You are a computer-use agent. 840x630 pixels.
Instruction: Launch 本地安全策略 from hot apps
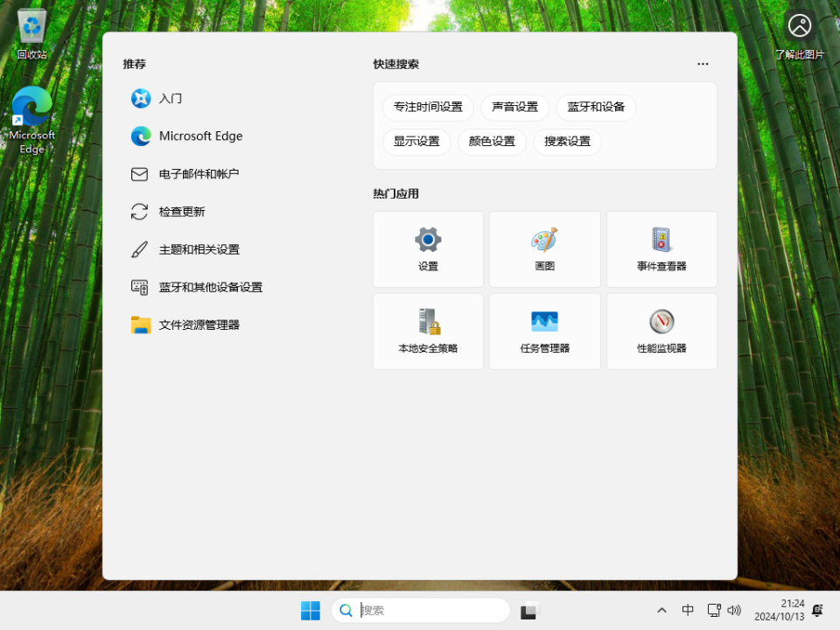coord(428,332)
